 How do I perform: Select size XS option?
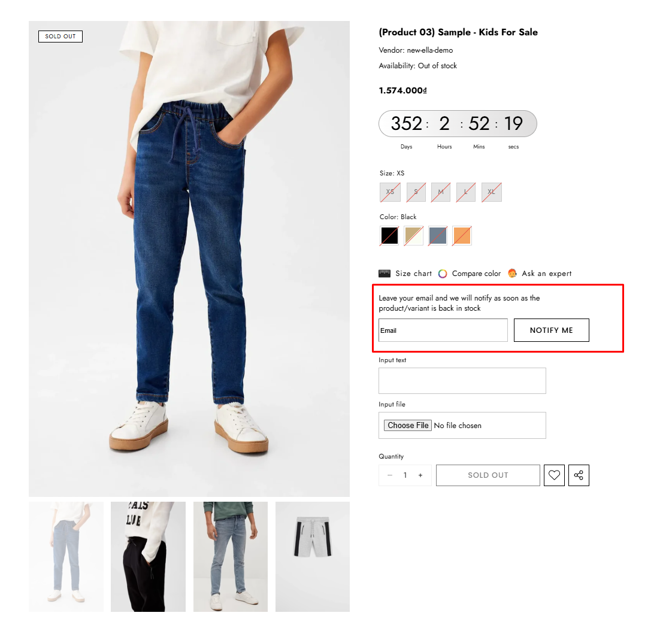(x=390, y=192)
